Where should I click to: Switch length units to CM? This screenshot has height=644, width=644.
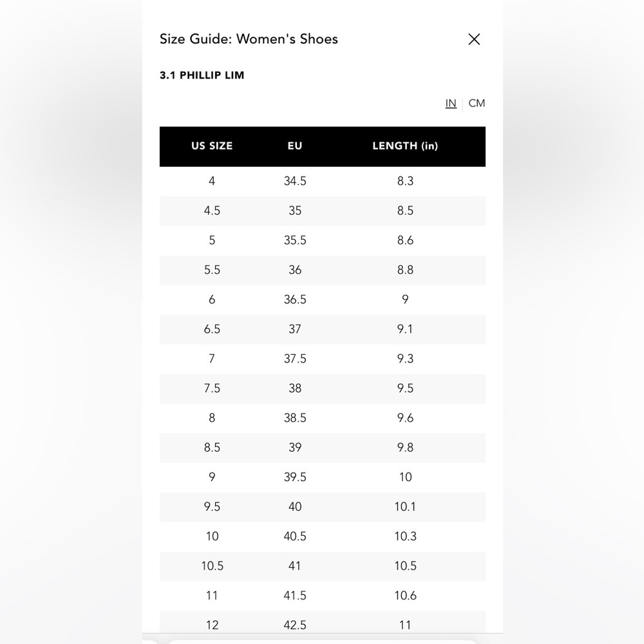click(477, 103)
